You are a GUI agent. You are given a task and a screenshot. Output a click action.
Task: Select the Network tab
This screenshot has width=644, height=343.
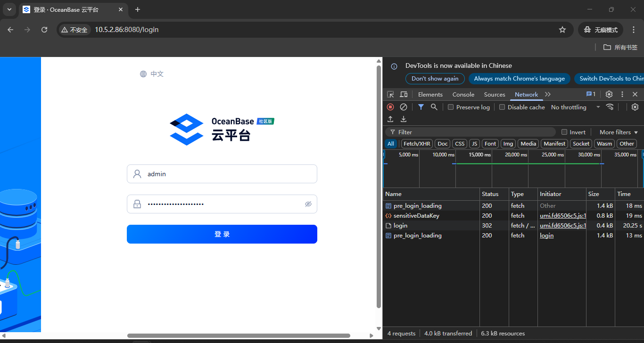(x=527, y=94)
